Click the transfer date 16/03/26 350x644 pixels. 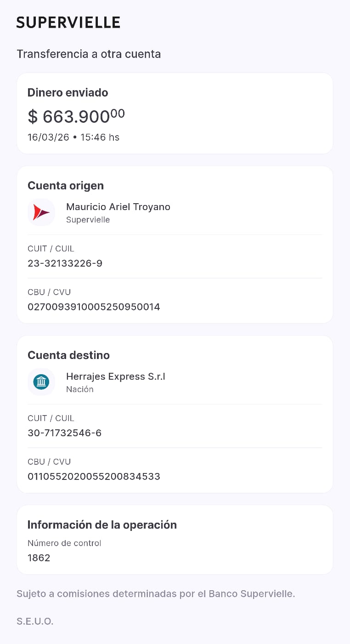(48, 137)
